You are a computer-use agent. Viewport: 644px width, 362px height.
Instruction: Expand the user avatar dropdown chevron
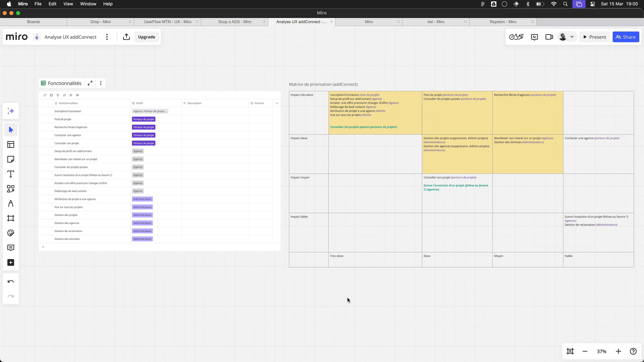[572, 37]
